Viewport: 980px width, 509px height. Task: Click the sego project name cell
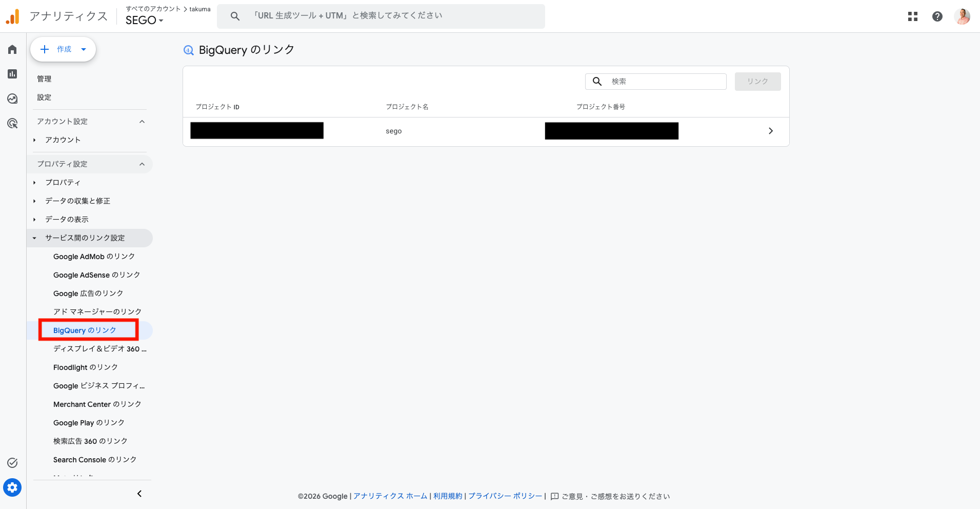[394, 131]
